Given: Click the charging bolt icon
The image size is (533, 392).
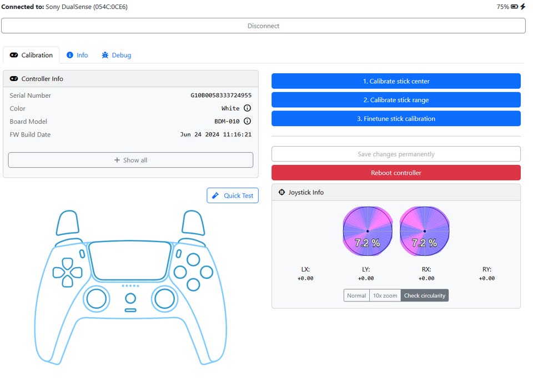Looking at the screenshot, I should [523, 7].
